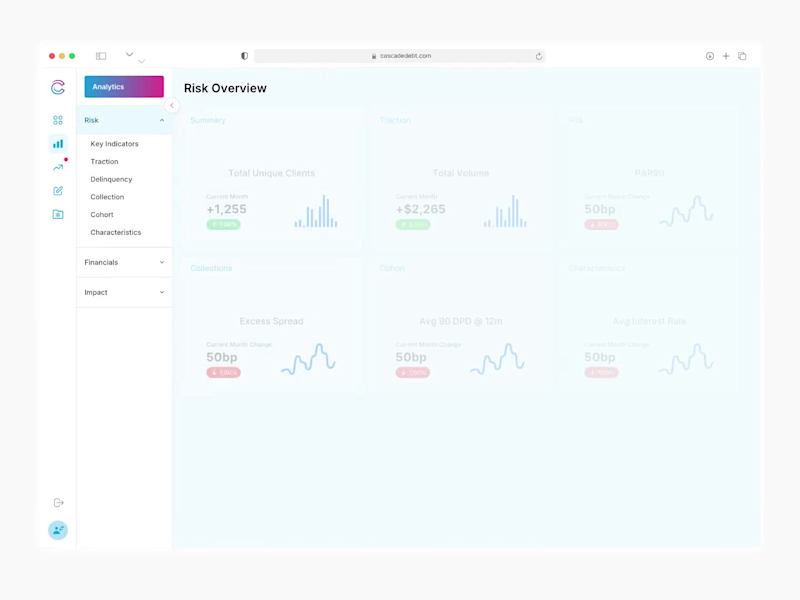Collapse the sidebar using the chevron handle
This screenshot has height=600, width=800.
(173, 103)
